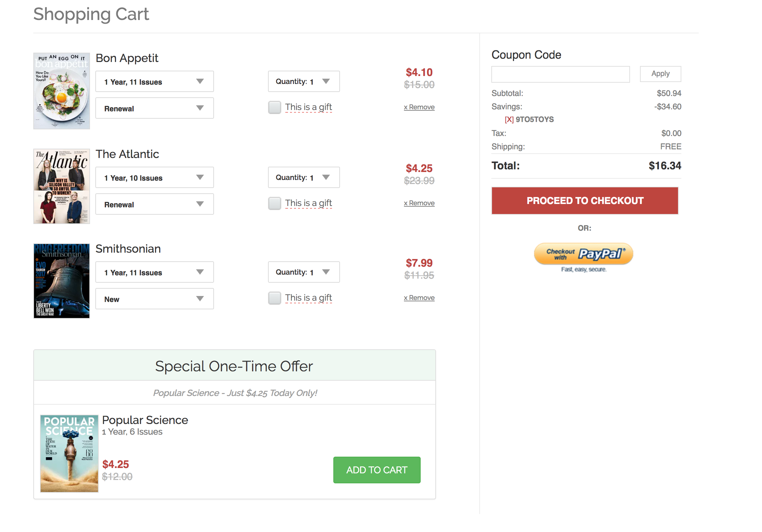
Task: Click the $7.99 Smithsonian price
Action: click(x=419, y=263)
